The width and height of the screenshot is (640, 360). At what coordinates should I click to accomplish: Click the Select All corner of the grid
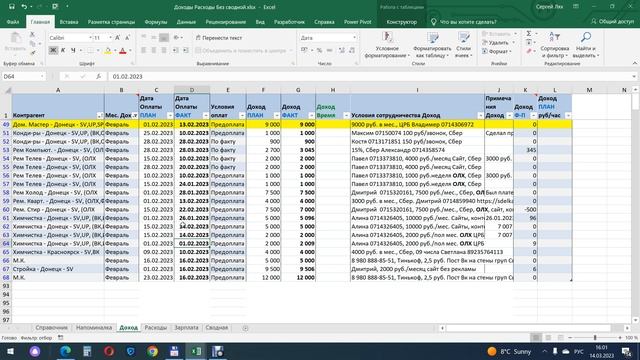(x=7, y=90)
